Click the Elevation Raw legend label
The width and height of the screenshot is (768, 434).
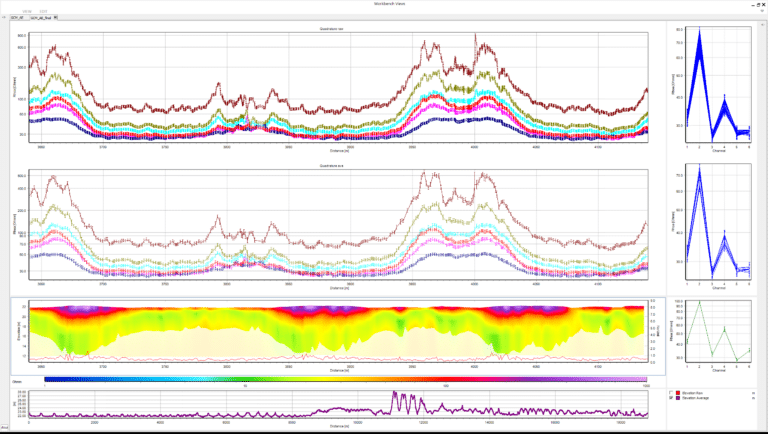692,393
